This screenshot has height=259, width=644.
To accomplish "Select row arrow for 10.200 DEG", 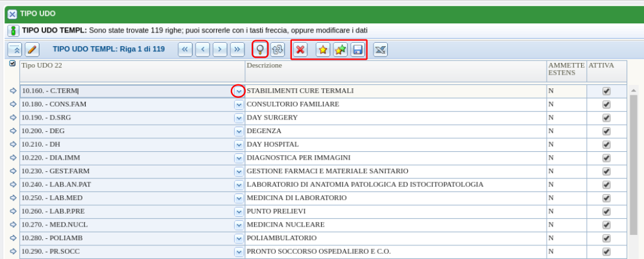I will [13, 131].
